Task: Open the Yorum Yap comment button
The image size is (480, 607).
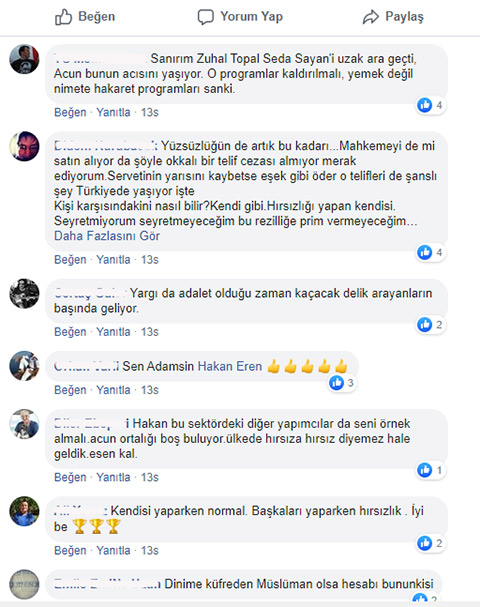Action: pyautogui.click(x=240, y=17)
